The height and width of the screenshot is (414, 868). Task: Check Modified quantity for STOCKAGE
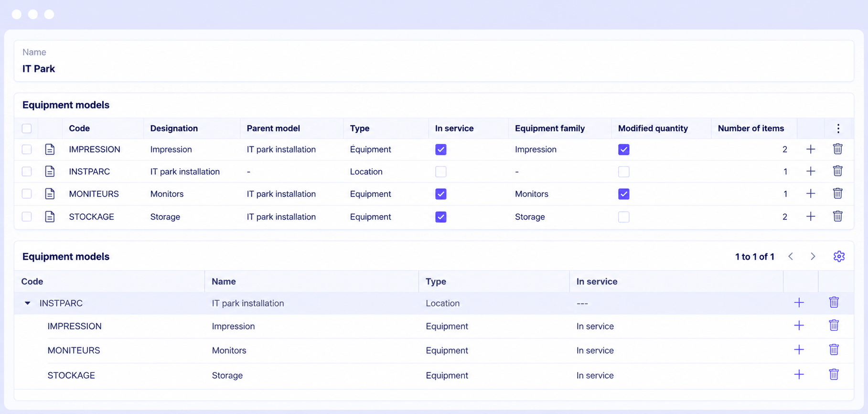tap(624, 217)
